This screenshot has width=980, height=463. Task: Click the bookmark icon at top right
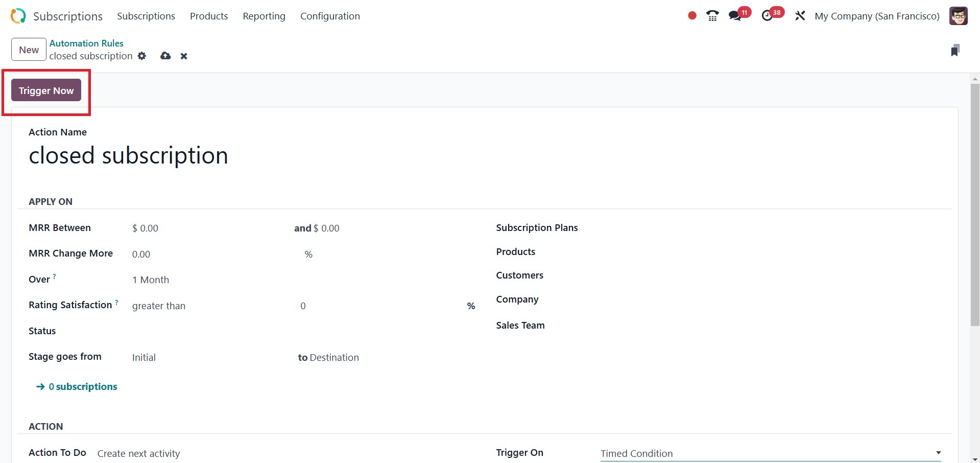[955, 50]
